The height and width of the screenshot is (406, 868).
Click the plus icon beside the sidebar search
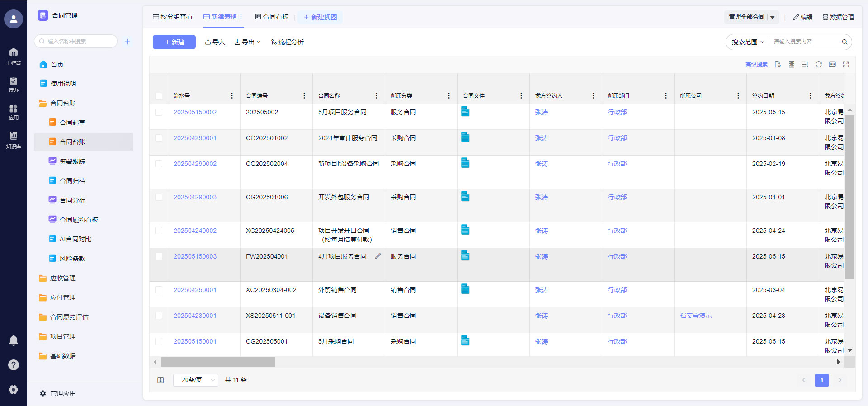click(x=127, y=42)
